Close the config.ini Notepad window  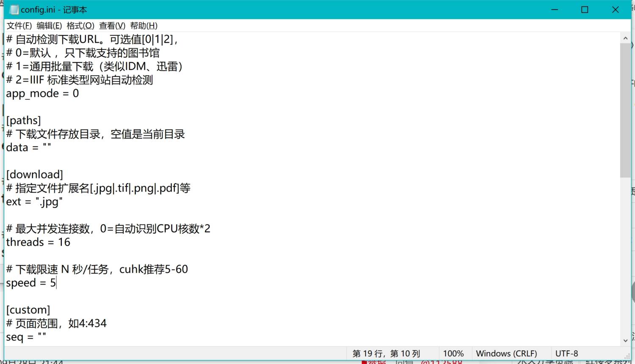coord(615,9)
